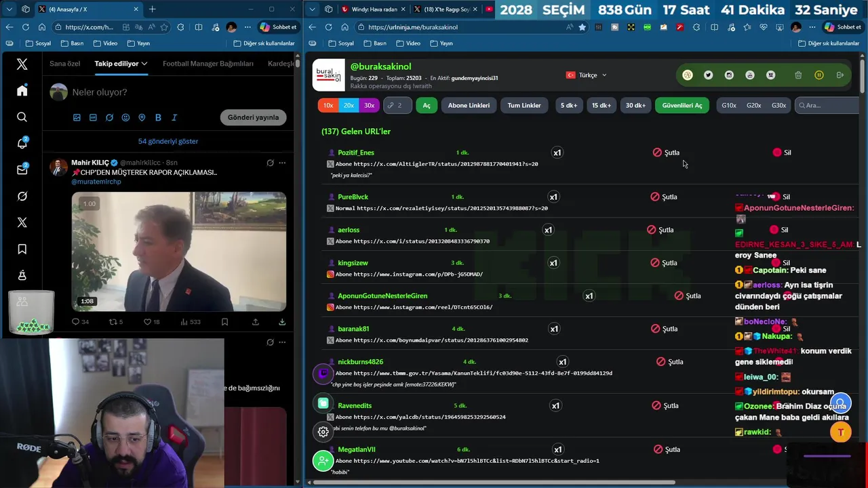Apply bold formatting in composer

tap(158, 117)
